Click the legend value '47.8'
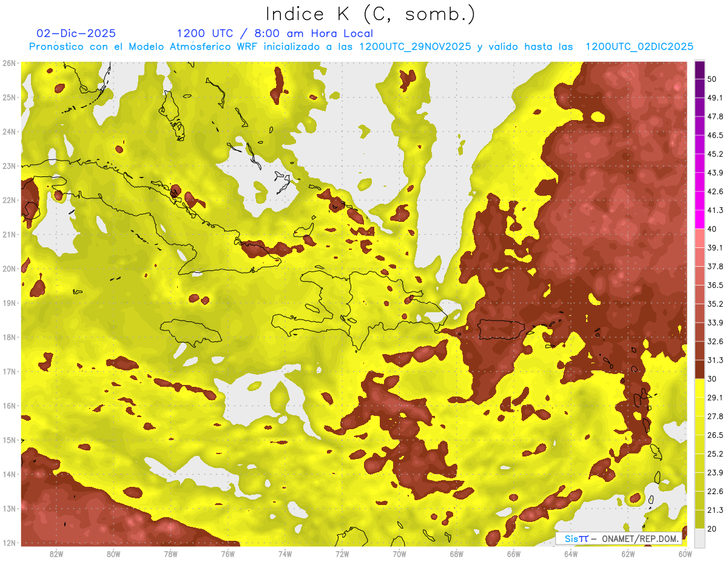Screen dimensions: 728x562 tap(715, 116)
